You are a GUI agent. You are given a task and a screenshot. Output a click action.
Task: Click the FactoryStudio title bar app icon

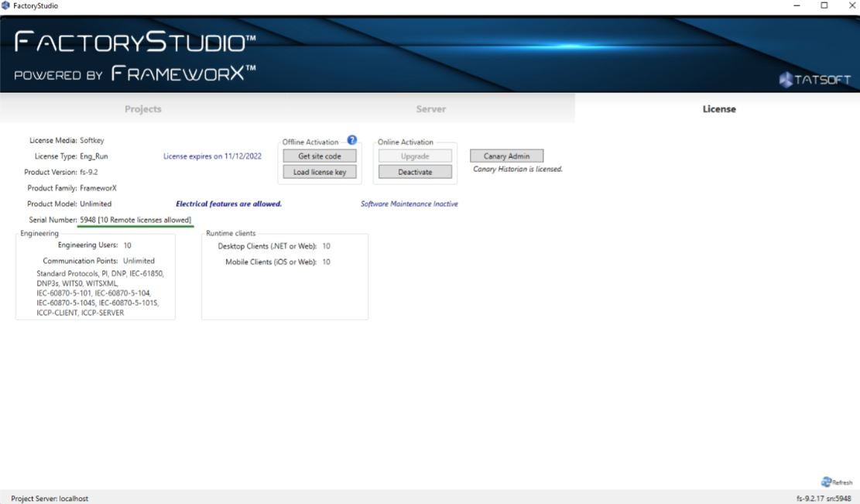(5, 5)
